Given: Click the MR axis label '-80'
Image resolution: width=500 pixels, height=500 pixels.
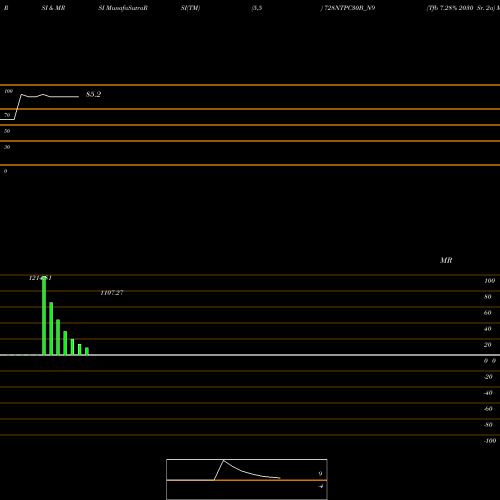Looking at the screenshot, I should 488,425.
